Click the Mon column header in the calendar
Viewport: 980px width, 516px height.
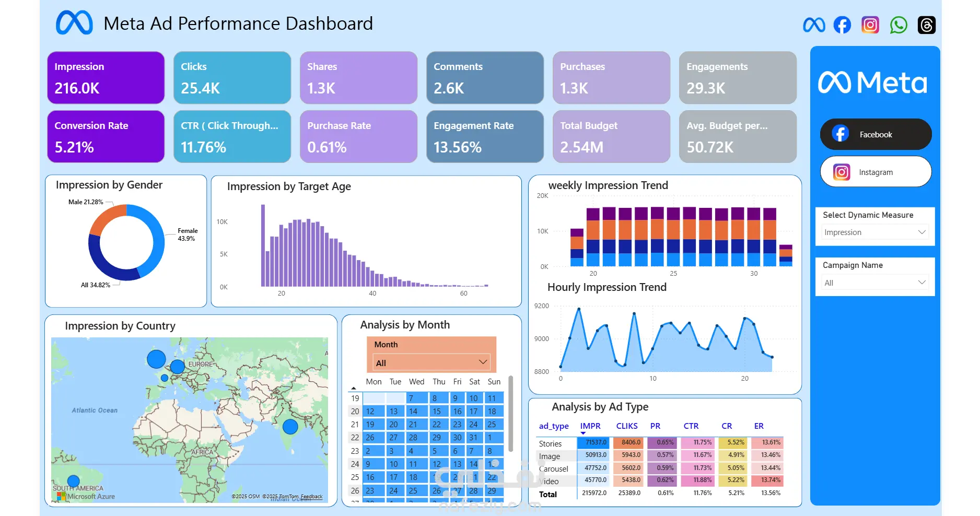pos(374,382)
